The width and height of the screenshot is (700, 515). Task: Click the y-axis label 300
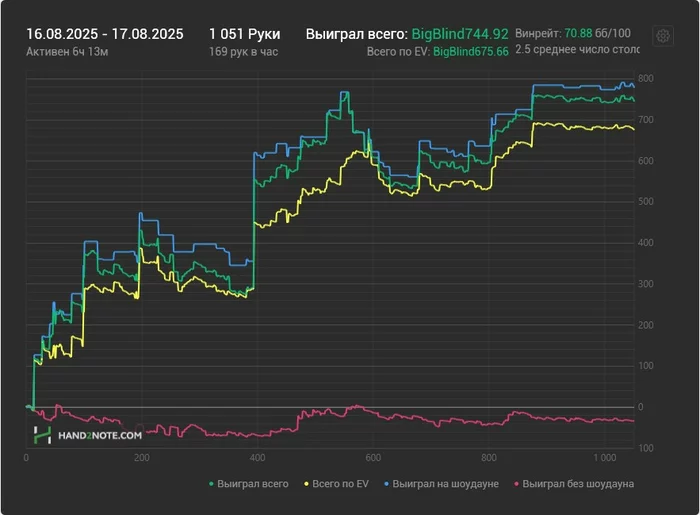click(646, 284)
